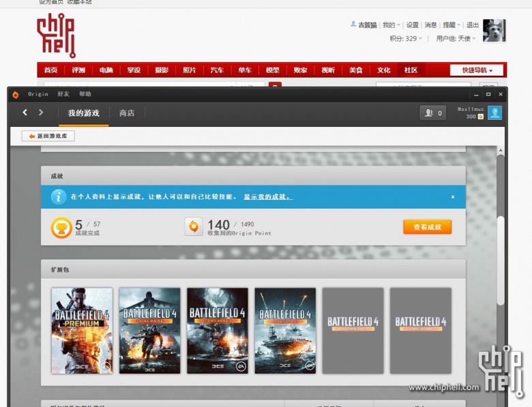Image resolution: width=532 pixels, height=407 pixels.
Task: Expand the 提醒 dropdown on Chiphell
Action: coord(452,25)
